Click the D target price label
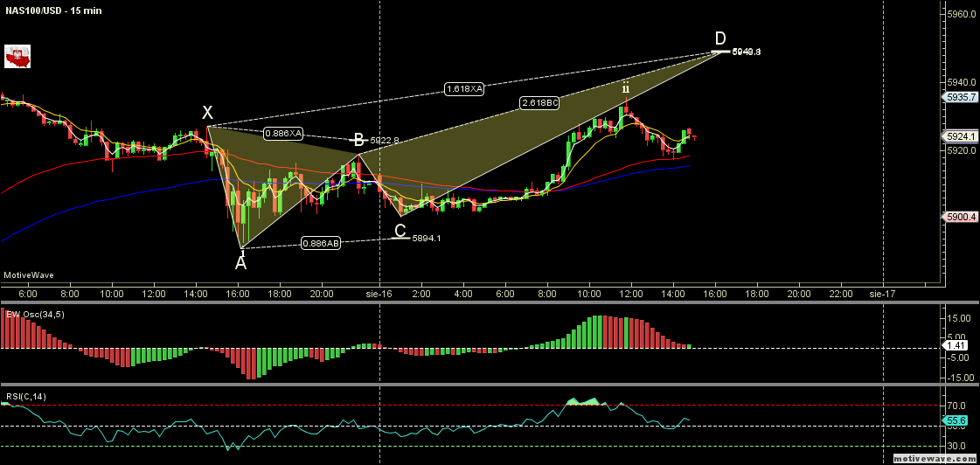The width and height of the screenshot is (980, 465). (747, 52)
